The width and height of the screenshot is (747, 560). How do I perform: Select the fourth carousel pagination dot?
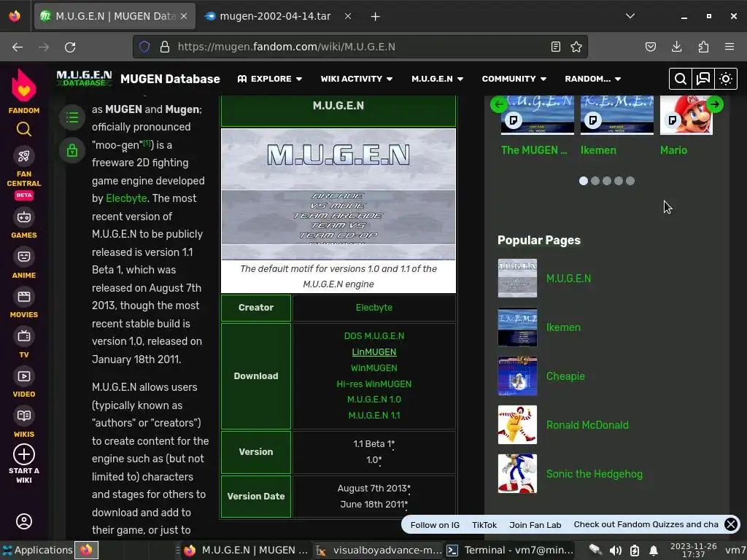point(619,181)
